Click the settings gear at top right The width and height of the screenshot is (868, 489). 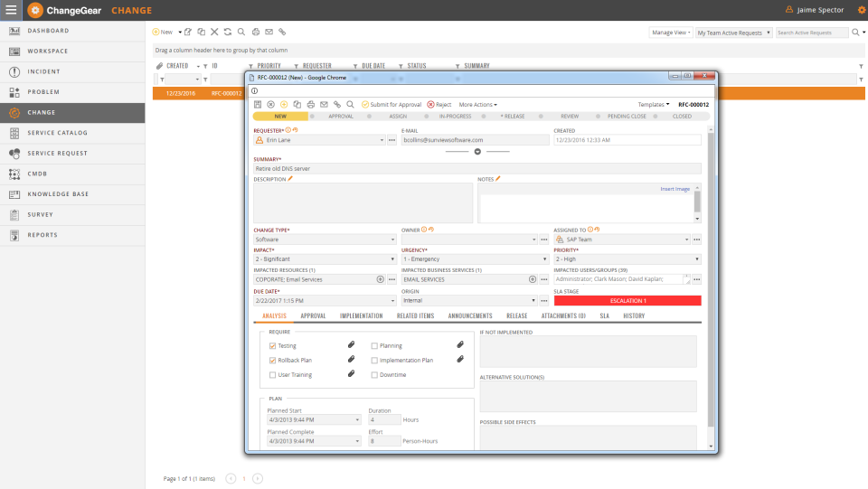pos(862,10)
